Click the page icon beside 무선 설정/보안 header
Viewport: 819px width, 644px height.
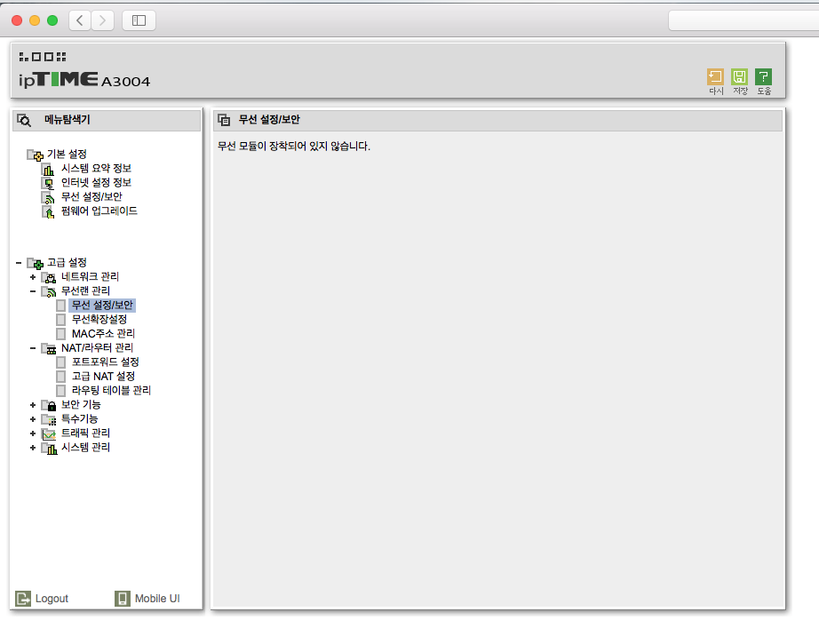tap(224, 120)
